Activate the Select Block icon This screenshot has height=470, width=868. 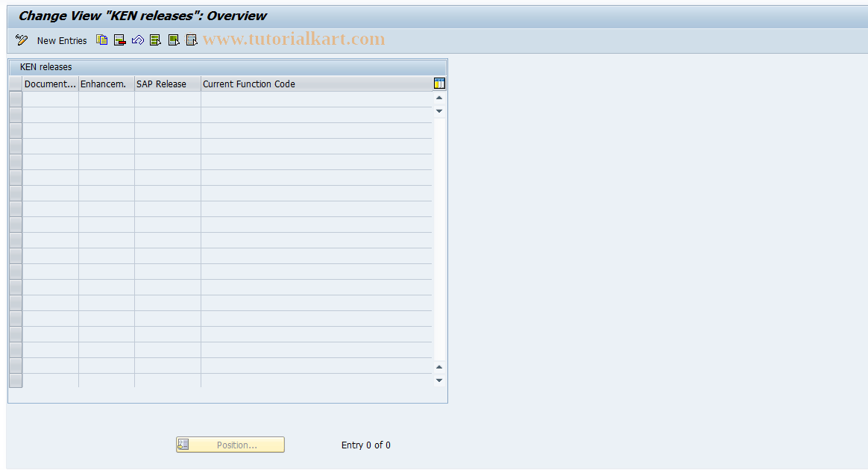(173, 40)
